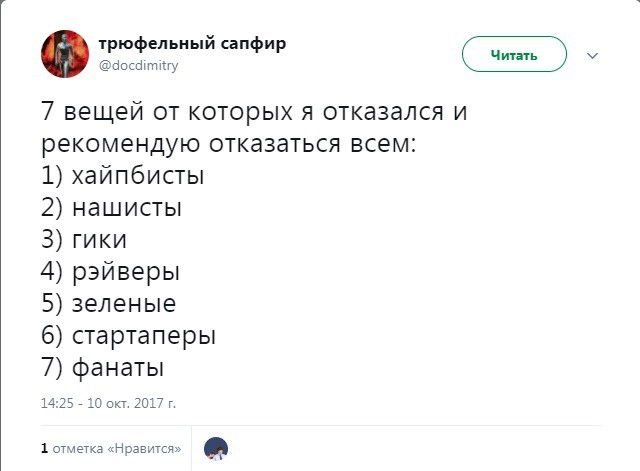Click list item '6) стартаперы'
The image size is (640, 471).
(129, 336)
